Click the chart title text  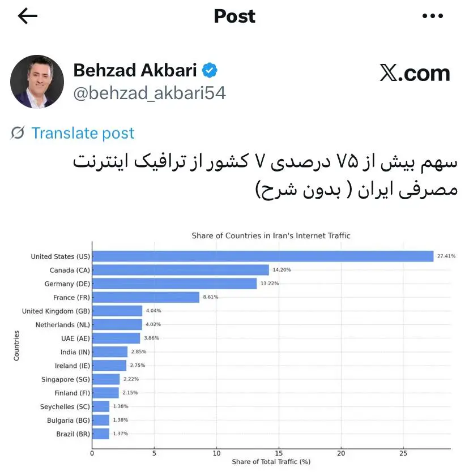point(271,235)
